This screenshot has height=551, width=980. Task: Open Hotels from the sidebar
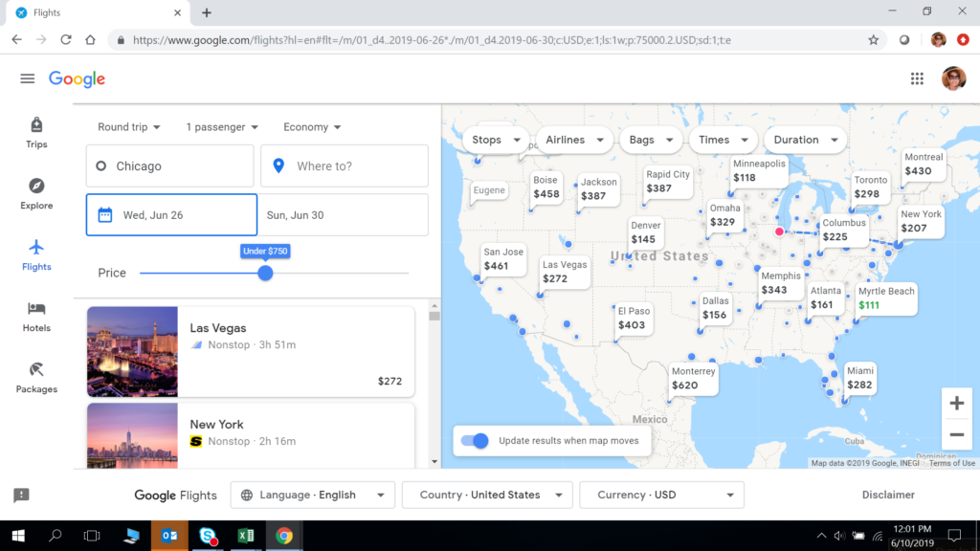pos(36,317)
